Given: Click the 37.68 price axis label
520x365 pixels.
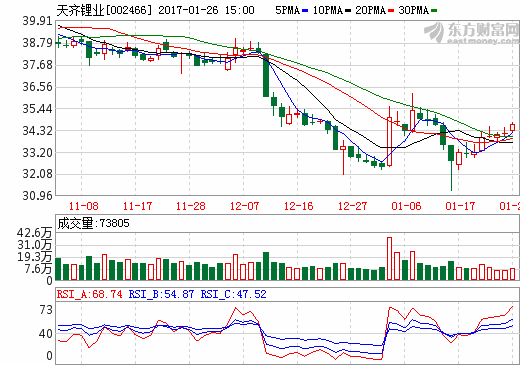Looking at the screenshot, I should (37, 65).
